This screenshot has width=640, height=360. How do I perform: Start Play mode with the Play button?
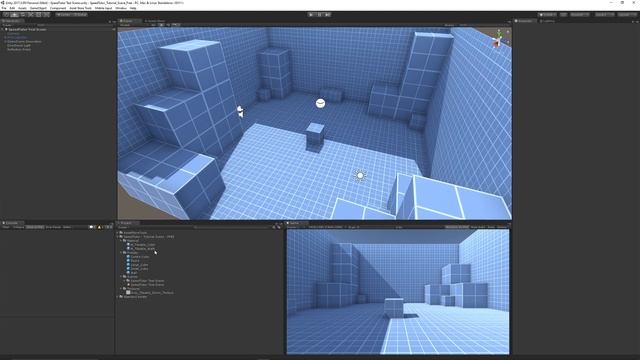[x=311, y=15]
